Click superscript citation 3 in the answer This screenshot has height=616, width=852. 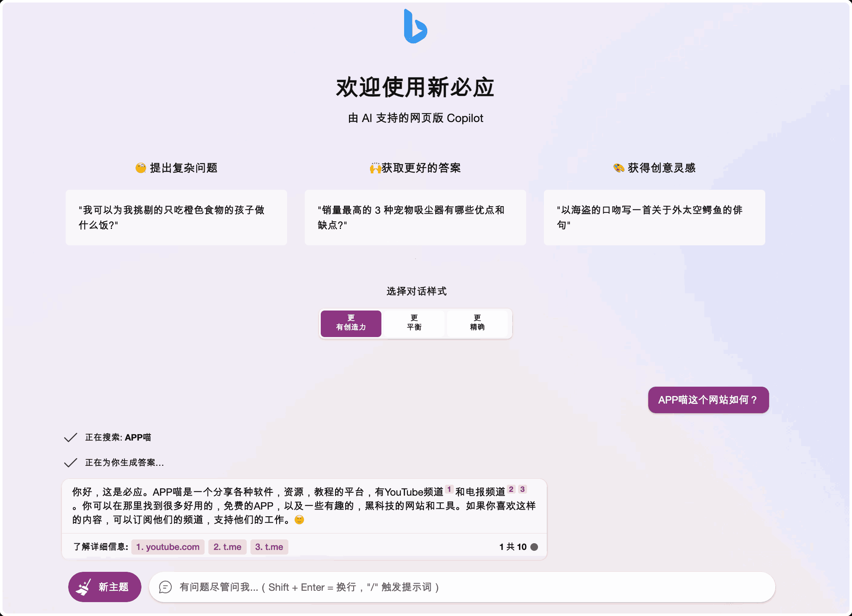[522, 489]
